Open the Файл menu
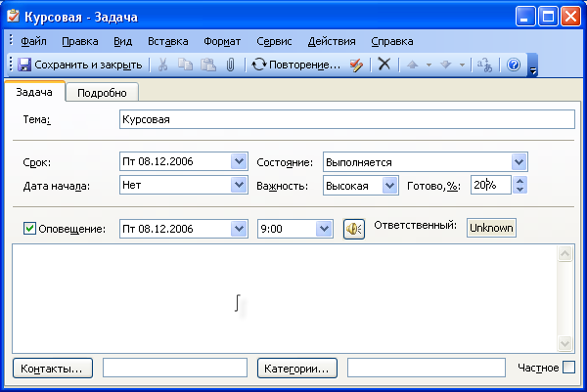This screenshot has height=392, width=587. (x=33, y=41)
